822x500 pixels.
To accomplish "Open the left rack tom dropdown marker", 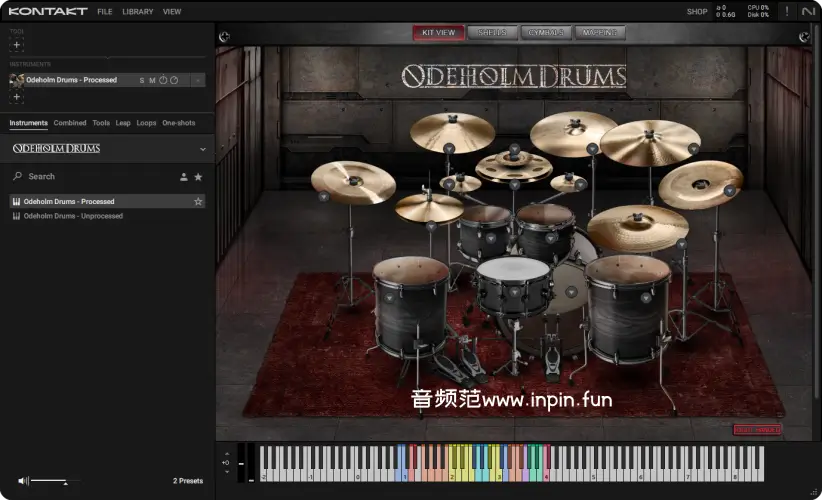I will pos(491,238).
